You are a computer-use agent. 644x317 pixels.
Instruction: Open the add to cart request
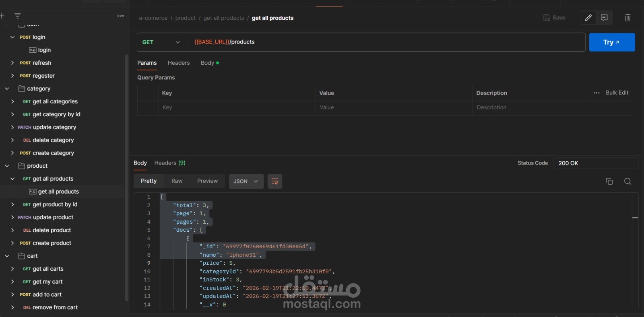[x=47, y=294]
